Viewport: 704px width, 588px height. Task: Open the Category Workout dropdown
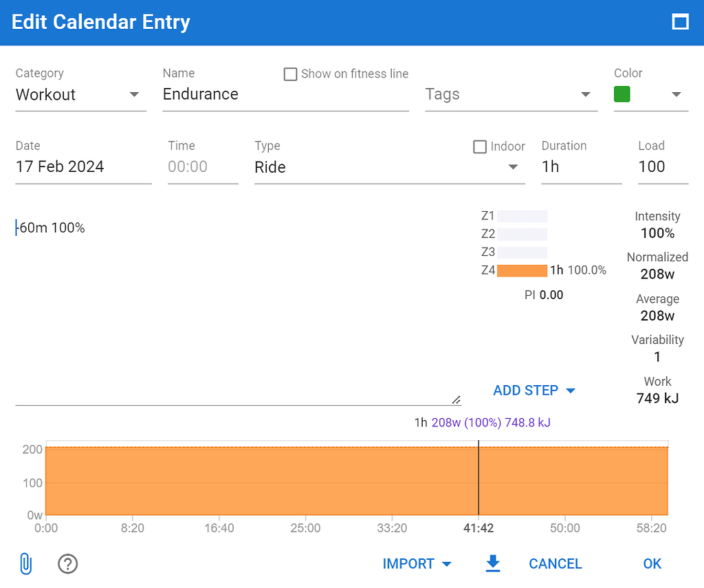point(81,95)
